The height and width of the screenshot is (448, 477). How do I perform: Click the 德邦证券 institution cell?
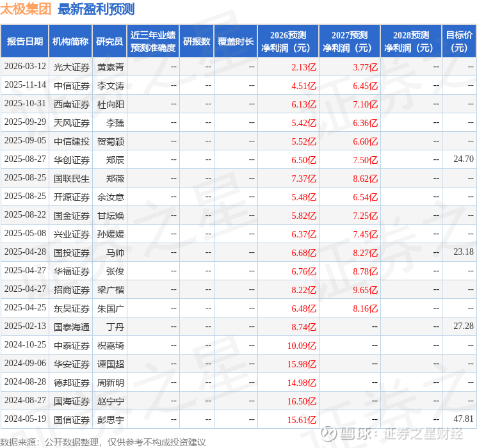pyautogui.click(x=72, y=383)
